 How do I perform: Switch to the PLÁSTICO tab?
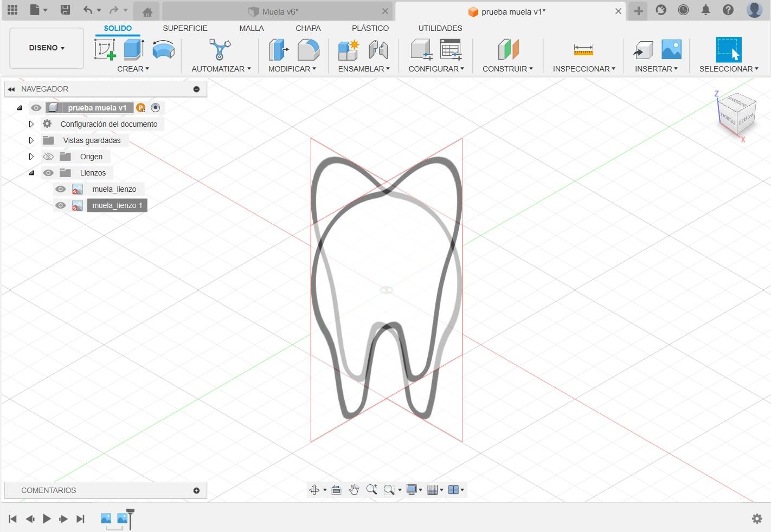click(x=370, y=28)
